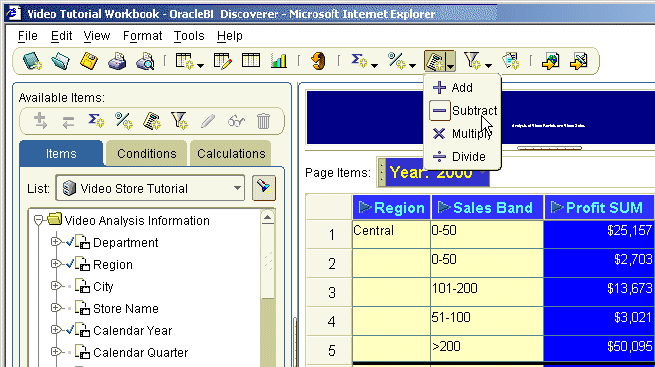Choose Divide from calculation dropdown menu
The width and height of the screenshot is (655, 367).
(x=462, y=157)
